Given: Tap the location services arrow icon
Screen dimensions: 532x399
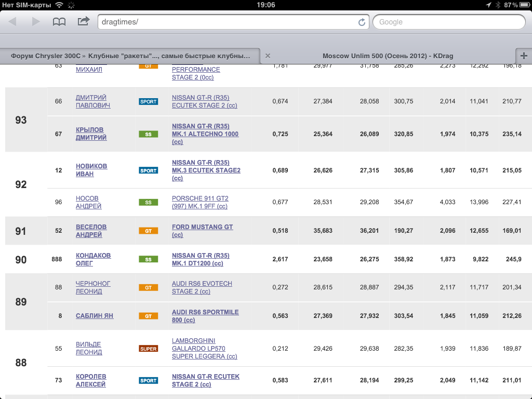Looking at the screenshot, I should pos(488,5).
